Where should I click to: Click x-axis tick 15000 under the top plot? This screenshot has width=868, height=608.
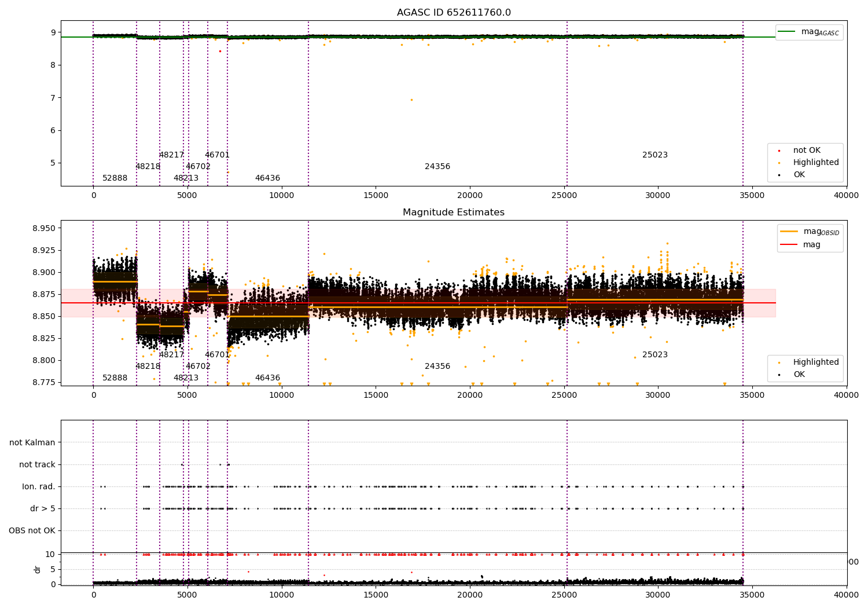coord(376,195)
